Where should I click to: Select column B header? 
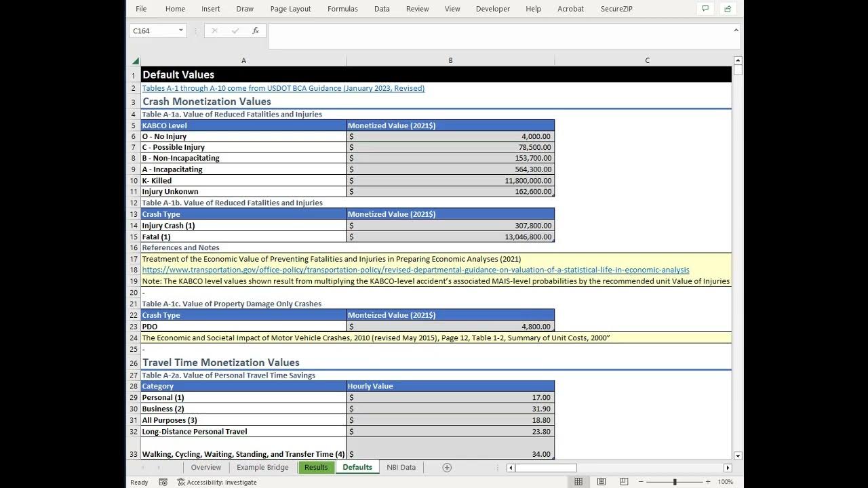[450, 60]
